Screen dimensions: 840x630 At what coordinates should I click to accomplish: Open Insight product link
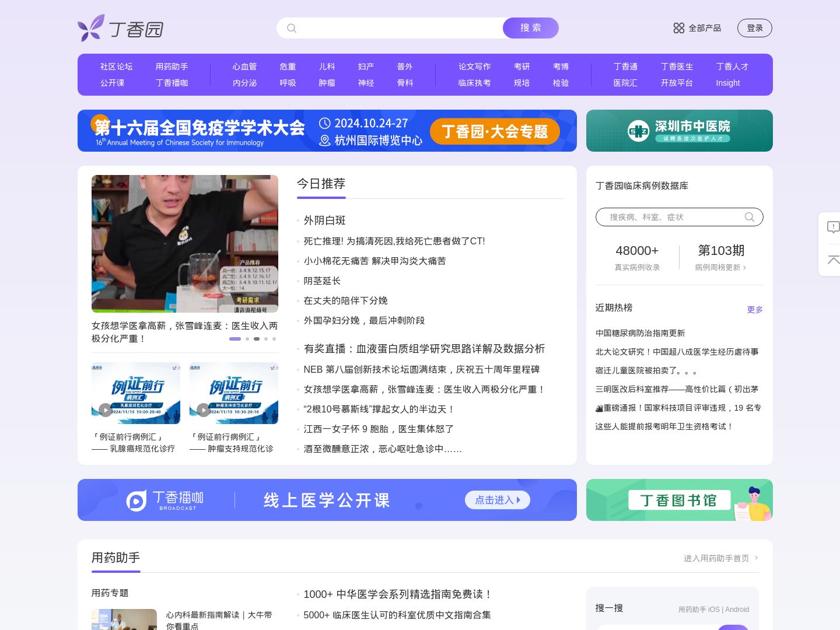point(728,83)
